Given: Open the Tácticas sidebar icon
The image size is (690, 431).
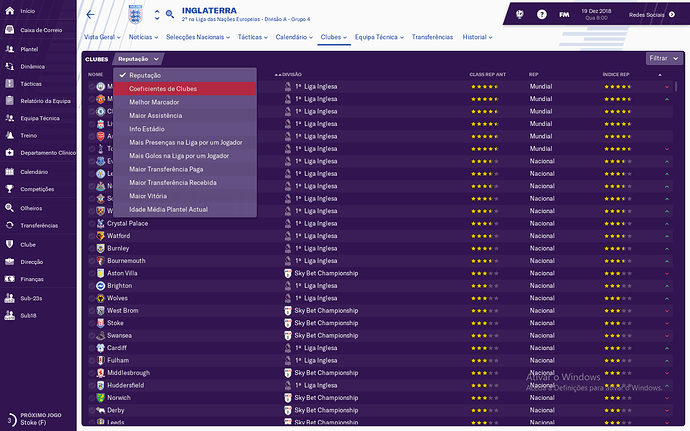Looking at the screenshot, I should point(9,84).
